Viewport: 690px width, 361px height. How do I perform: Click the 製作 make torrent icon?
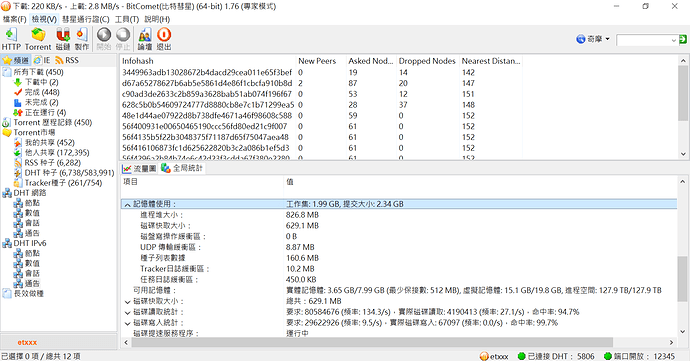(x=82, y=39)
